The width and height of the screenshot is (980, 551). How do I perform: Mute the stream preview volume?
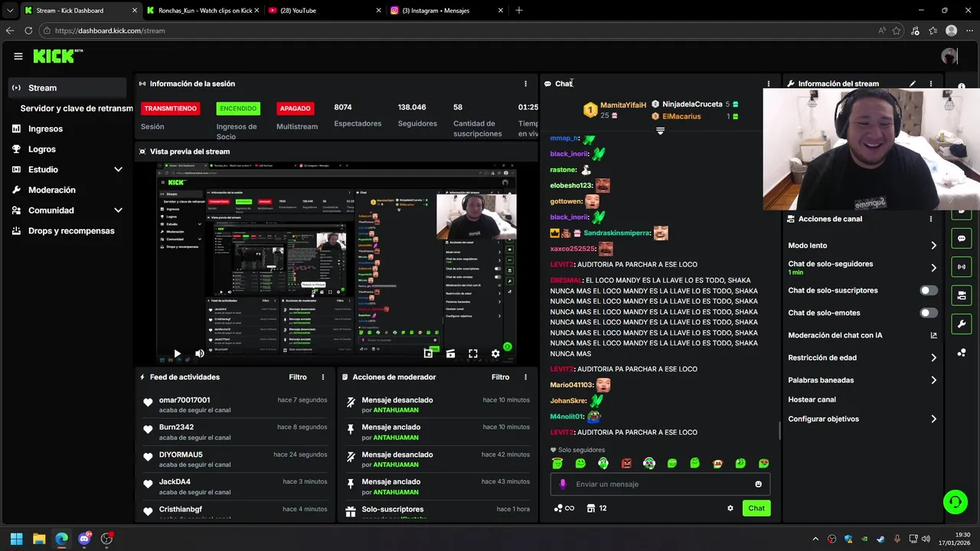[199, 354]
